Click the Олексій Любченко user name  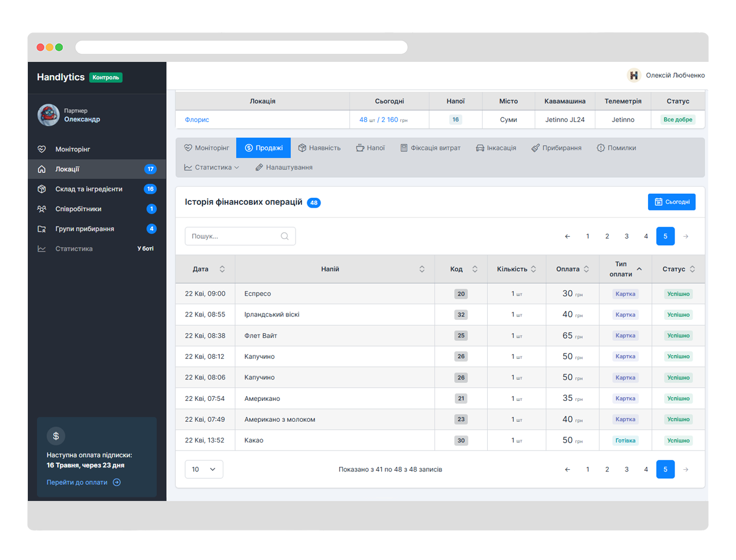[675, 75]
